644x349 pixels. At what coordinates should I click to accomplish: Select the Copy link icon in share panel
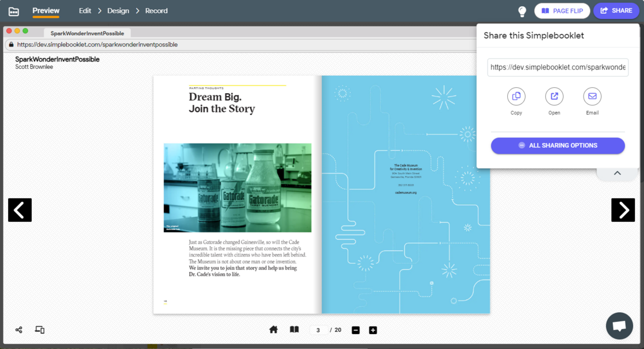tap(516, 97)
